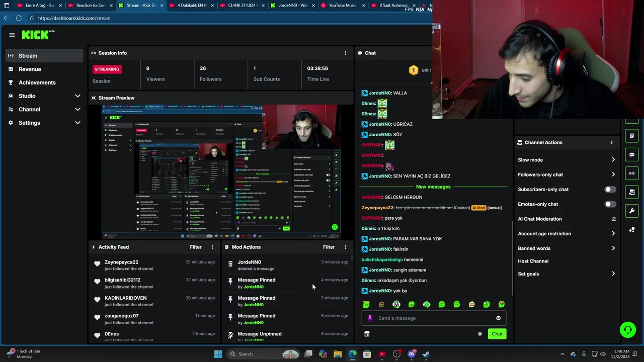Click trash icon for JordeNN0 deleted message
Viewport: 644px width, 362px height.
coord(230,263)
